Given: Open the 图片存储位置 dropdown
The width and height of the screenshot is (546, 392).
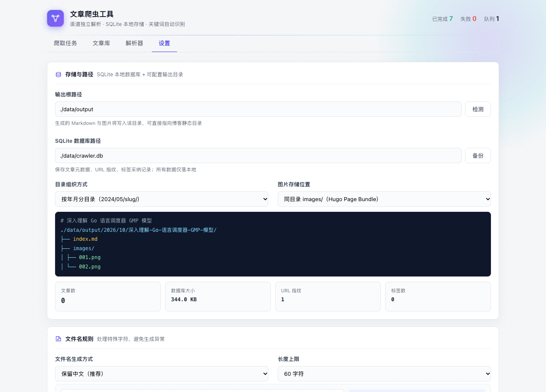Looking at the screenshot, I should click(384, 199).
